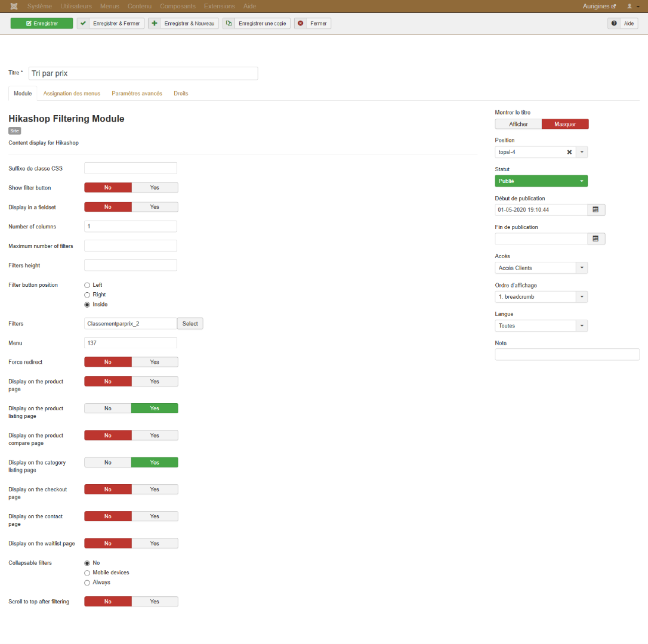Viewport: 648px width, 644px height.
Task: Clear the topsl-4 position with X icon
Action: (x=569, y=152)
